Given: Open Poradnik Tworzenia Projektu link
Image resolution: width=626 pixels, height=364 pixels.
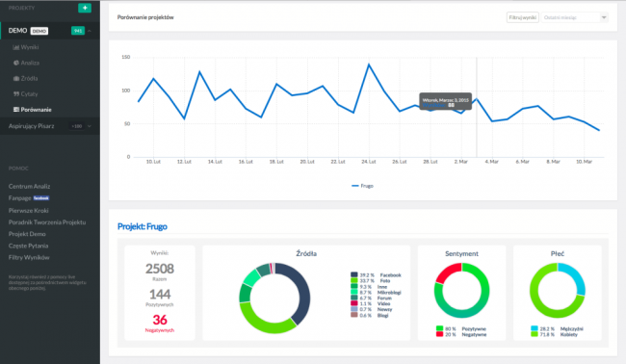Looking at the screenshot, I should tap(47, 222).
